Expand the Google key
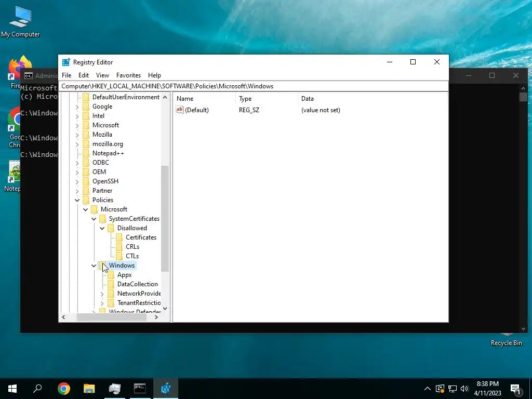The height and width of the screenshot is (399, 532). pos(77,107)
